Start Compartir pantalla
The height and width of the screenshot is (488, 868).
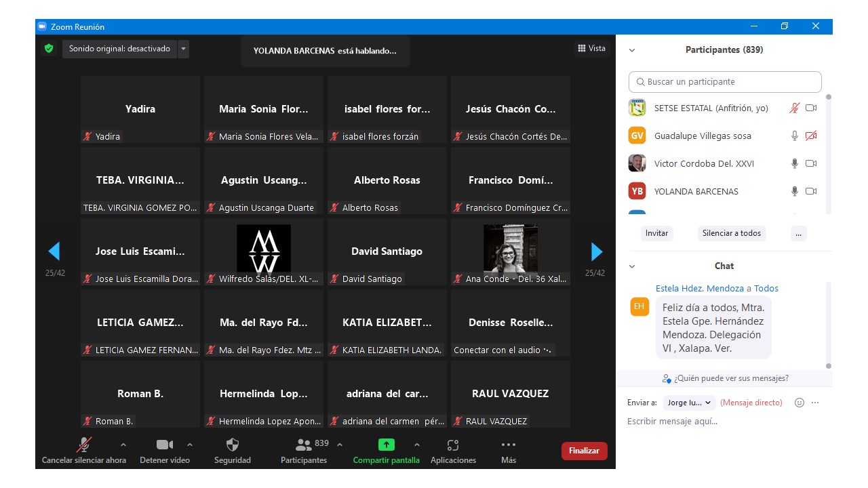coord(386,451)
